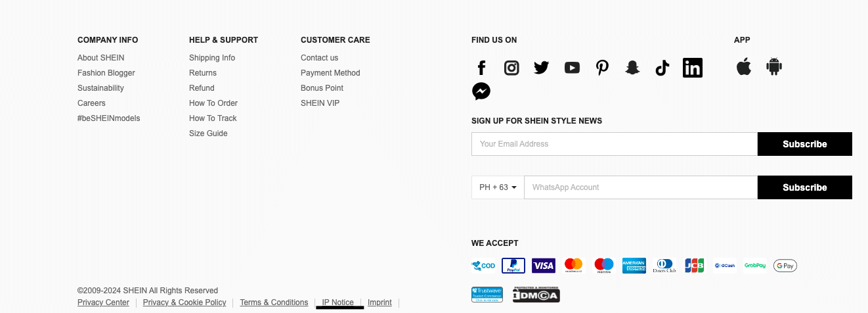This screenshot has height=313, width=868.
Task: Open SHEIN's Facebook page icon
Action: (481, 68)
